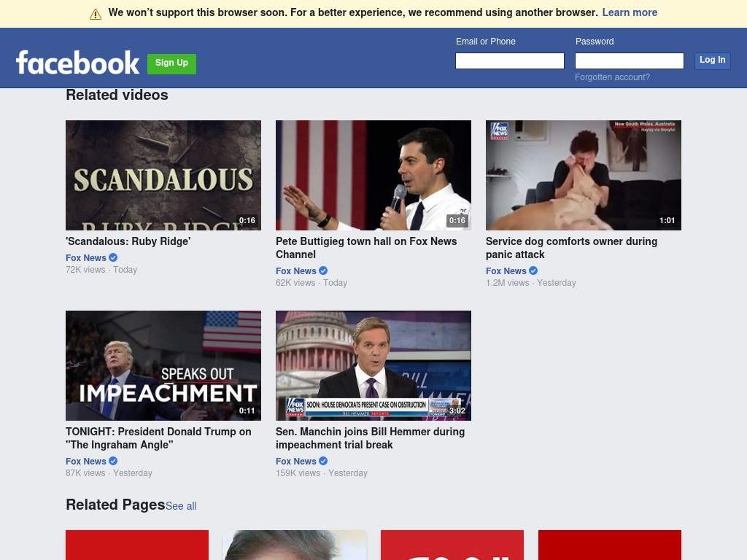
Task: Visit Fox News page under Ingraham Angle video
Action: pos(86,461)
